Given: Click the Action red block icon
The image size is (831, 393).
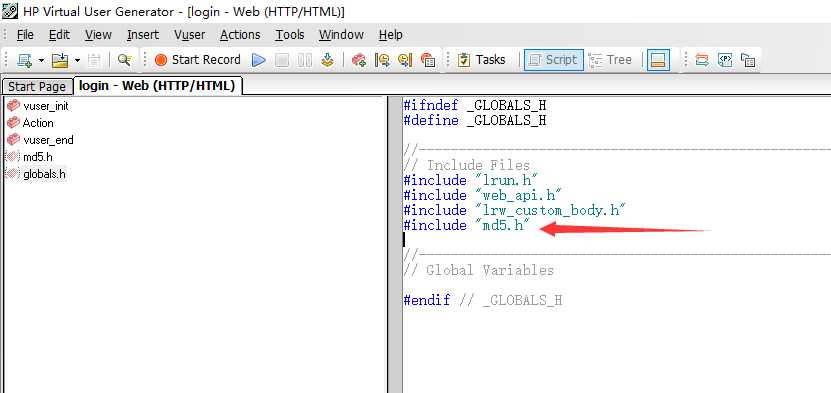Looking at the screenshot, I should click(13, 123).
